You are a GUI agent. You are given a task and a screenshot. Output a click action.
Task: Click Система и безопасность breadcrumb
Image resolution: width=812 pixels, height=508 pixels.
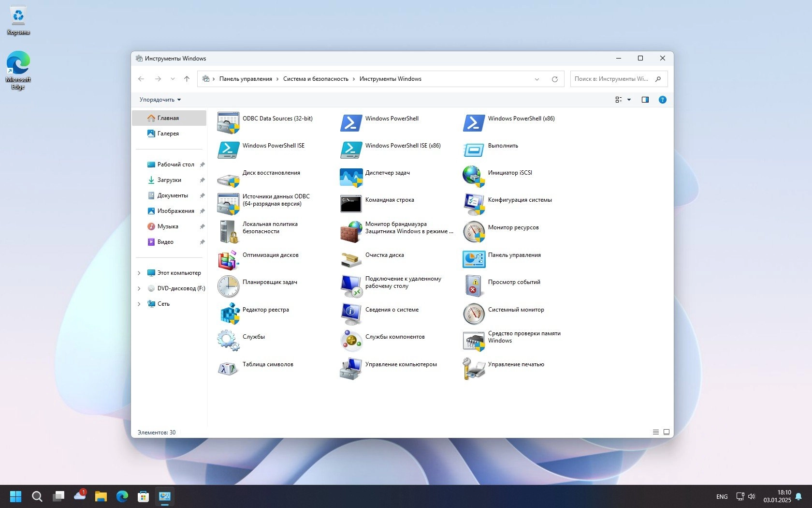tap(316, 79)
